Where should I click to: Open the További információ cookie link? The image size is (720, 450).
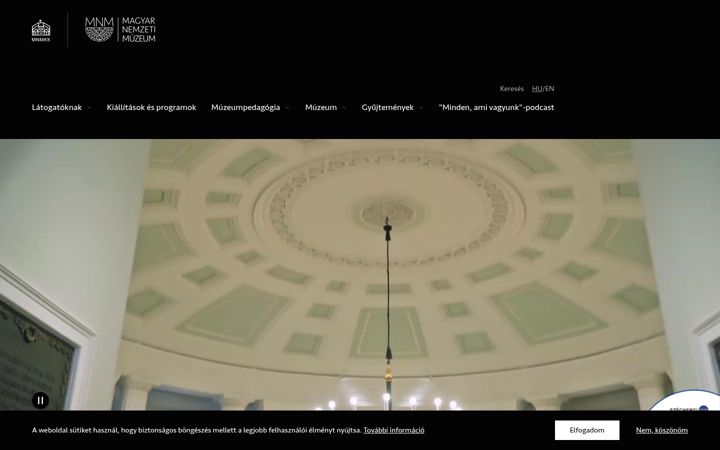[394, 430]
